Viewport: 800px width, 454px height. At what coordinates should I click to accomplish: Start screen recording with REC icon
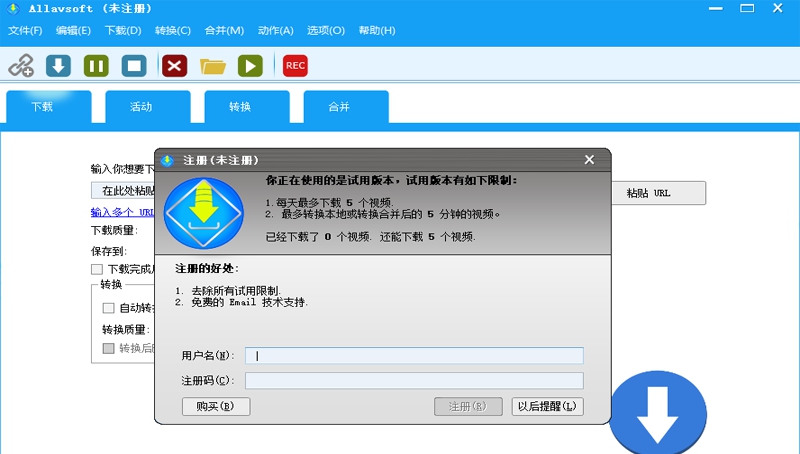point(295,66)
